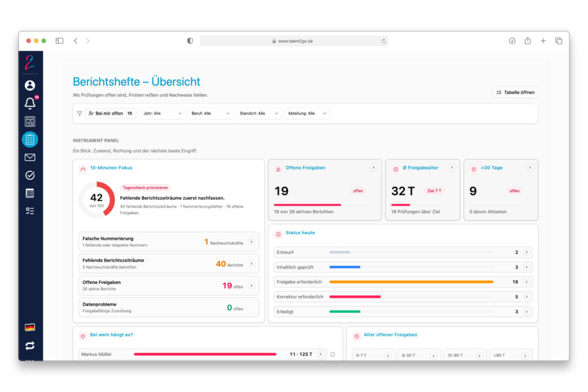The image size is (588, 392).
Task: Open the 'Jahr: Alle' dropdown
Action: [x=163, y=113]
